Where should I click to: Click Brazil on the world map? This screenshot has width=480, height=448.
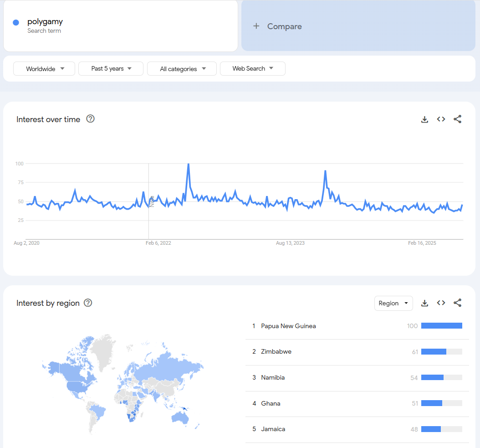click(98, 411)
